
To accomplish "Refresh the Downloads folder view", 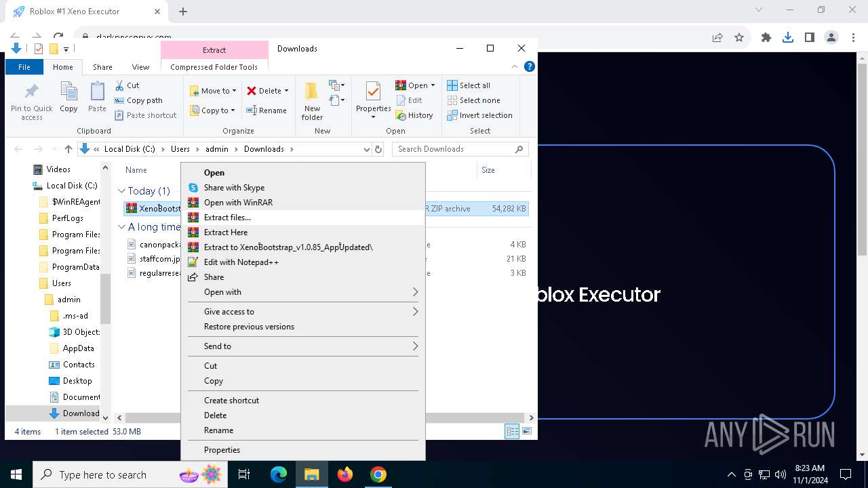I will (378, 149).
